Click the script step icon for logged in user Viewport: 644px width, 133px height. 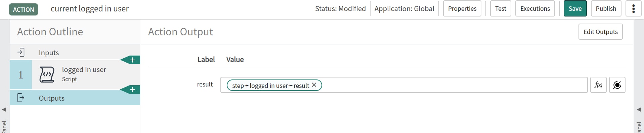coord(47,74)
